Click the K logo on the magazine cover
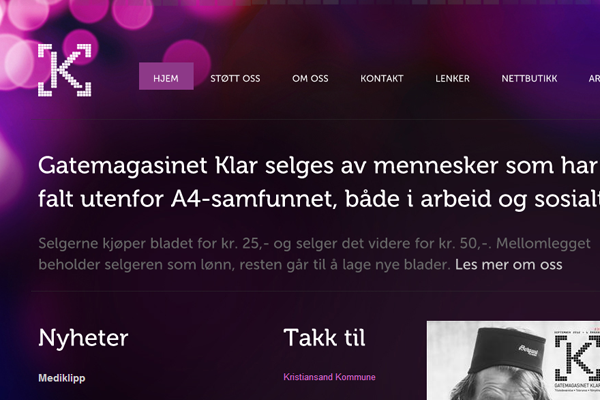This screenshot has width=600, height=400. tap(577, 359)
